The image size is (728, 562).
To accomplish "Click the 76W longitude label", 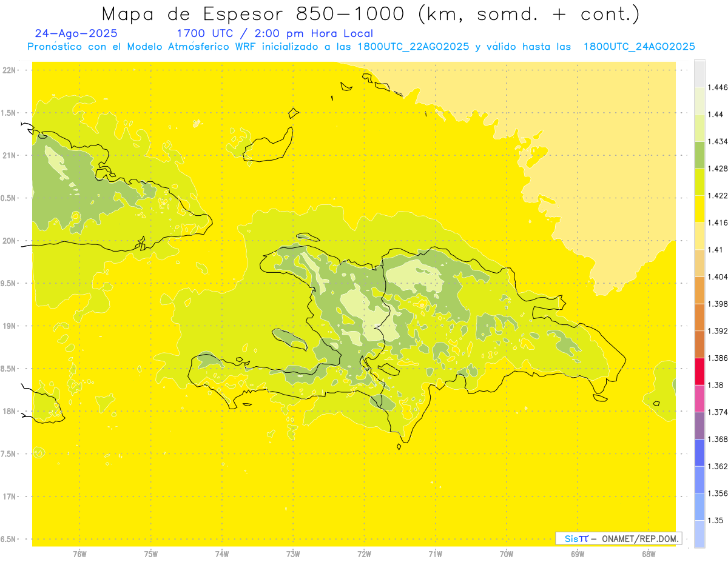I will click(x=79, y=554).
